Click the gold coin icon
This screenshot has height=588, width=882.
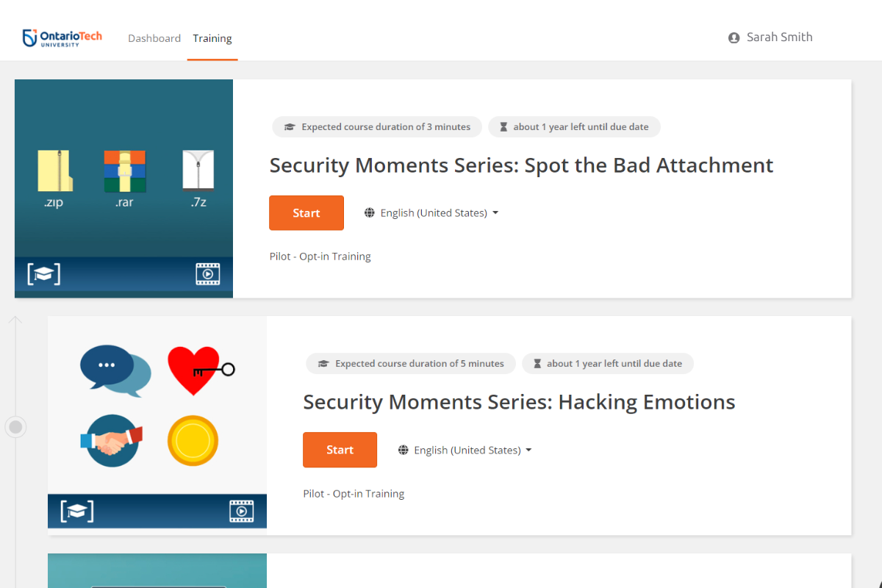[x=193, y=441]
